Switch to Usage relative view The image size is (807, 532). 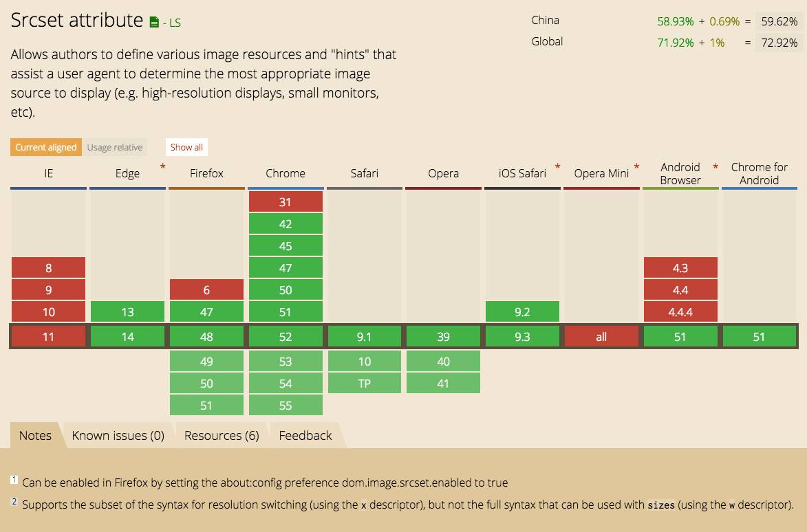pos(115,147)
